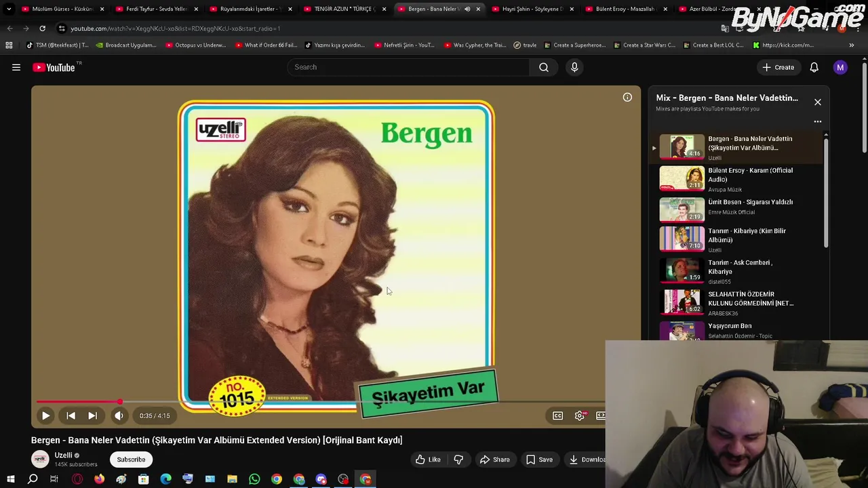868x488 pixels.
Task: Save the video to a playlist
Action: [539, 460]
